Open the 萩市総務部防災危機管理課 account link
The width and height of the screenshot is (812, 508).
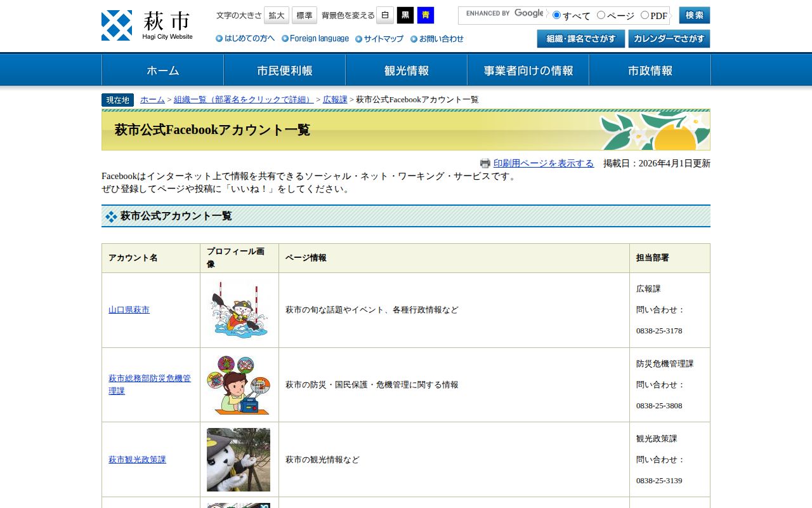tap(150, 385)
